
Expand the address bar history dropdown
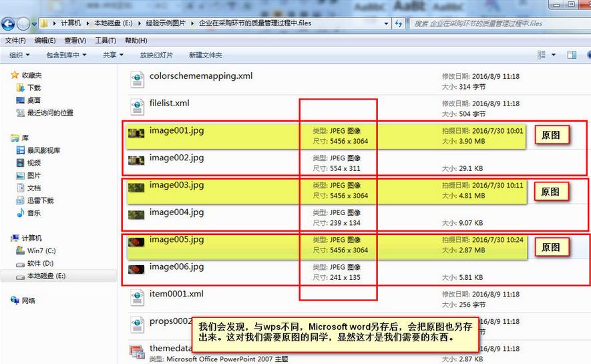[x=386, y=23]
